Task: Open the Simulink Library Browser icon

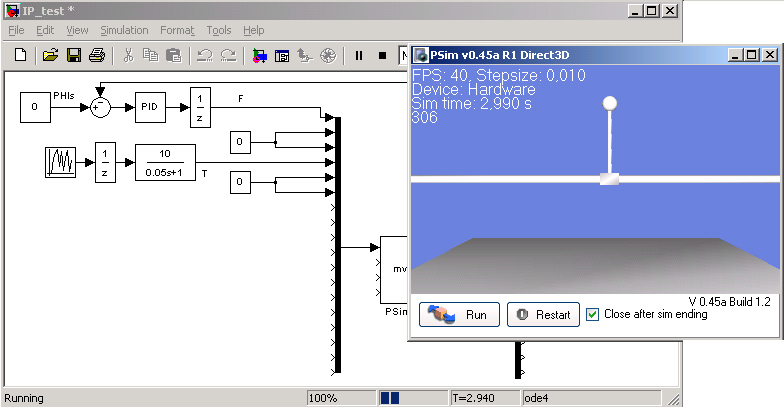Action: [260, 56]
